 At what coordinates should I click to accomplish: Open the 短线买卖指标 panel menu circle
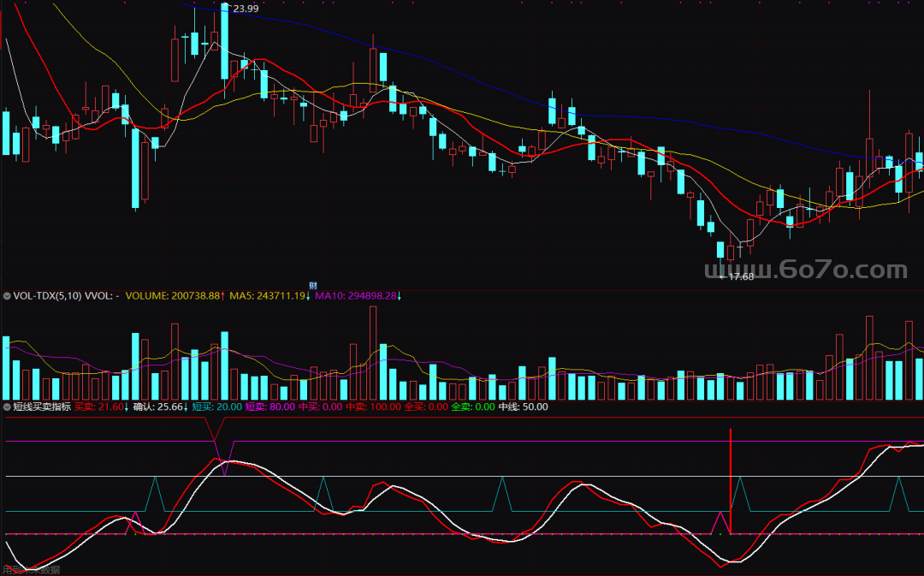(7, 407)
